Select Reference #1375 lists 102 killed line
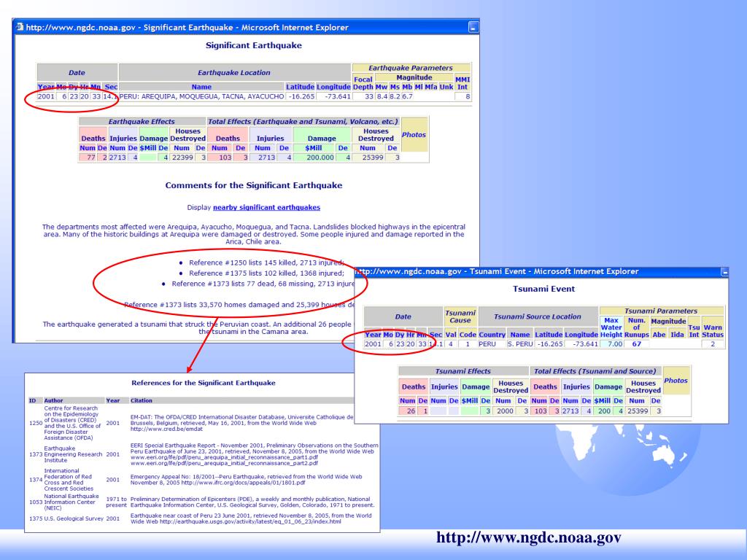This screenshot has height=560, width=747. pyautogui.click(x=266, y=273)
